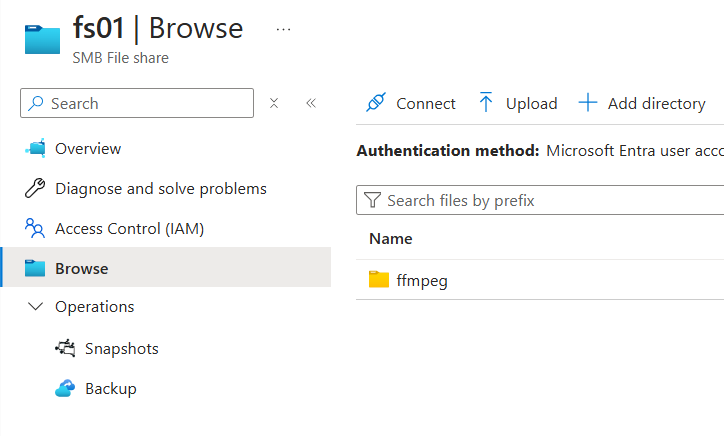
Task: Click the Upload arrow icon
Action: pyautogui.click(x=486, y=103)
